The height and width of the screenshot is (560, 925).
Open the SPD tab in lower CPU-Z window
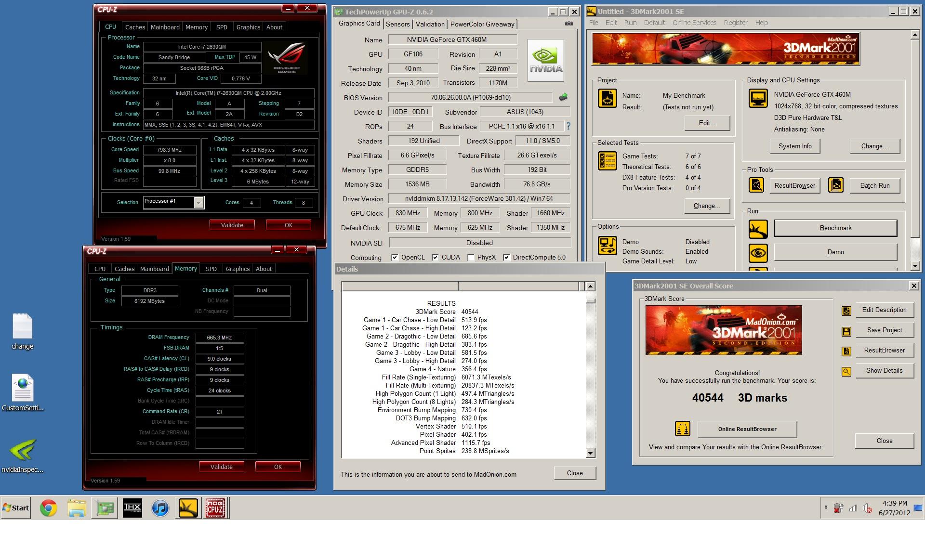coord(211,269)
